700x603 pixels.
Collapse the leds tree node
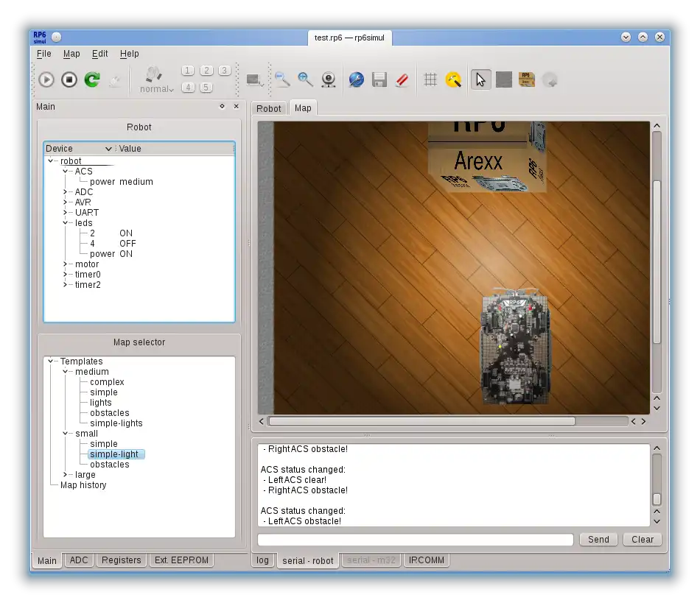65,222
